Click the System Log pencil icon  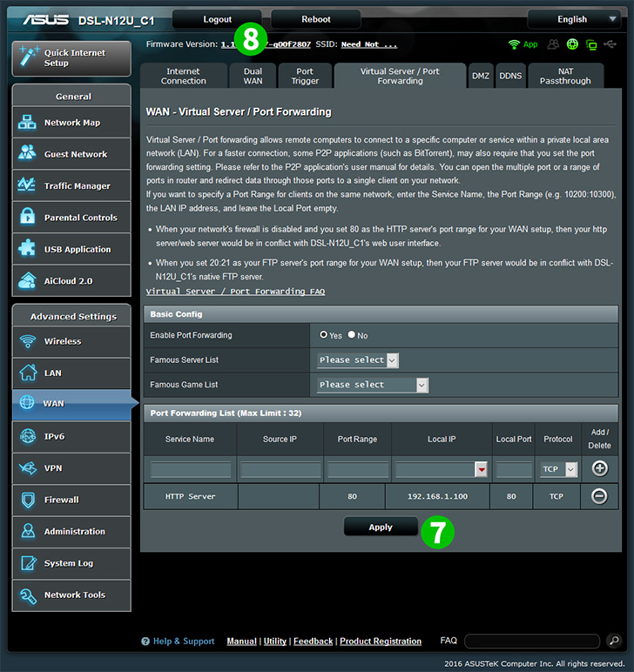coord(28,562)
